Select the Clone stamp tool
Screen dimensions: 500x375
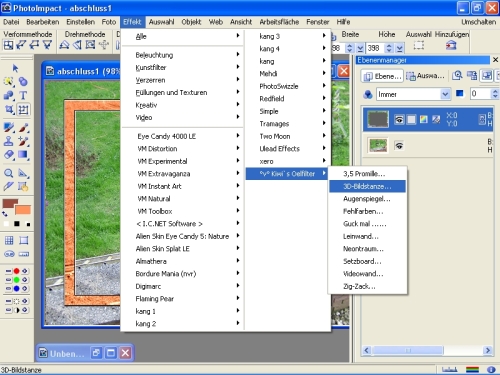click(x=9, y=141)
